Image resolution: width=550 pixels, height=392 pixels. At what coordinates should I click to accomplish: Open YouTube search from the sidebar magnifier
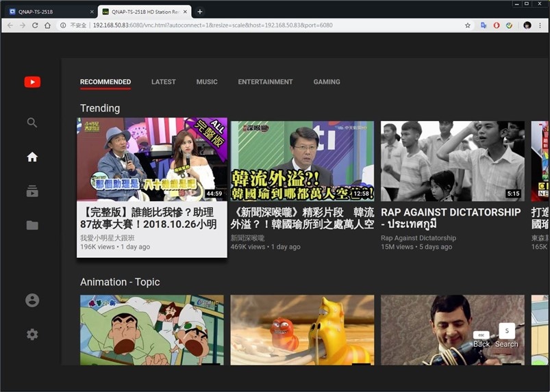tap(32, 122)
